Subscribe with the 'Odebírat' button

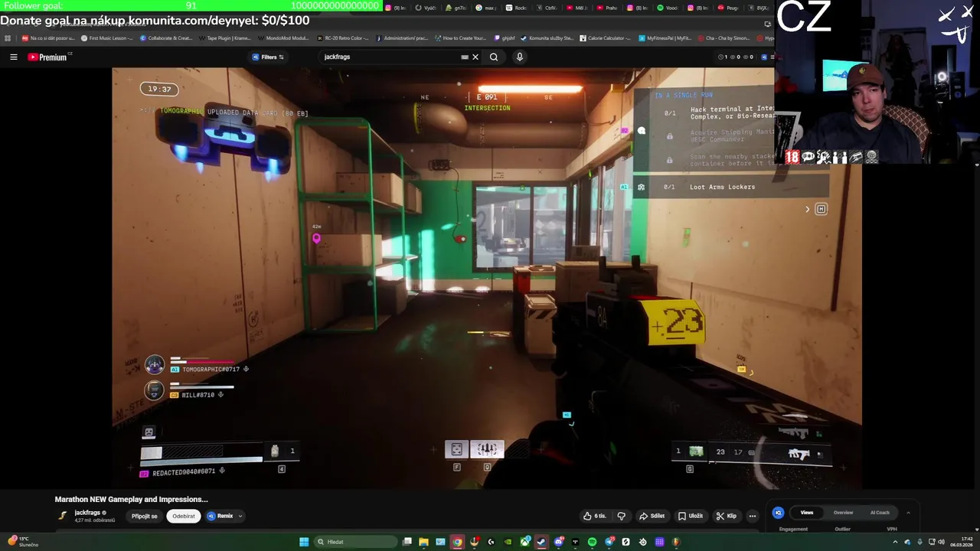coord(184,516)
